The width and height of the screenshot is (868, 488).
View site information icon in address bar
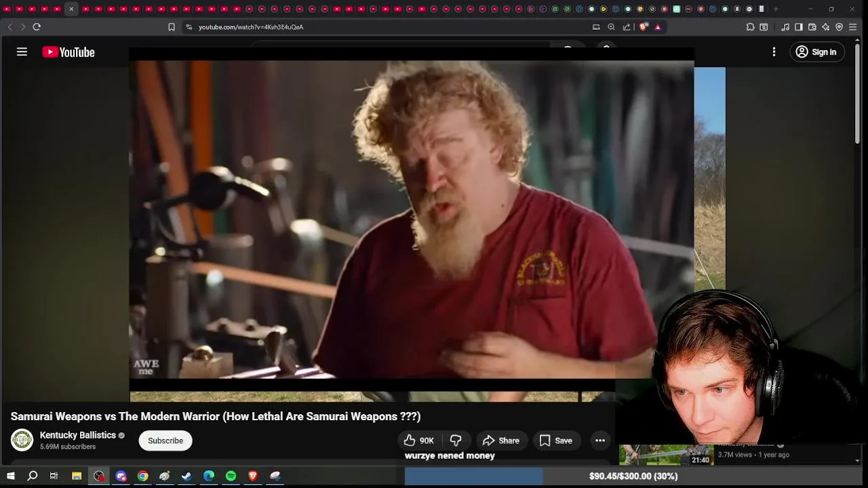click(189, 27)
